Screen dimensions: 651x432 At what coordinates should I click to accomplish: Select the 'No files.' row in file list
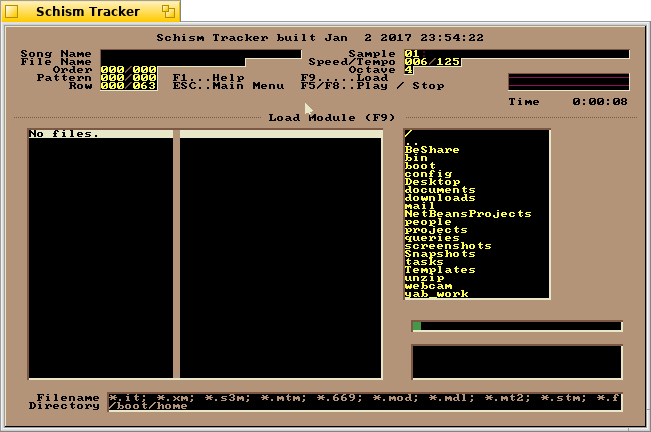point(100,134)
